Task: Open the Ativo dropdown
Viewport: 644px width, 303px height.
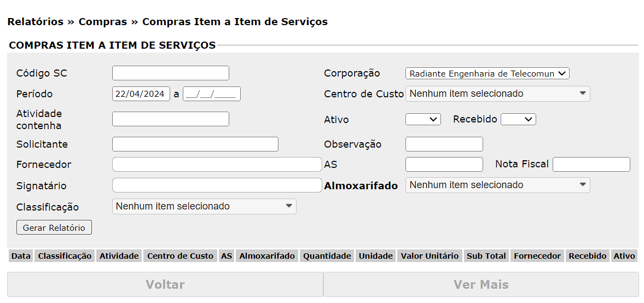Action: (x=422, y=119)
